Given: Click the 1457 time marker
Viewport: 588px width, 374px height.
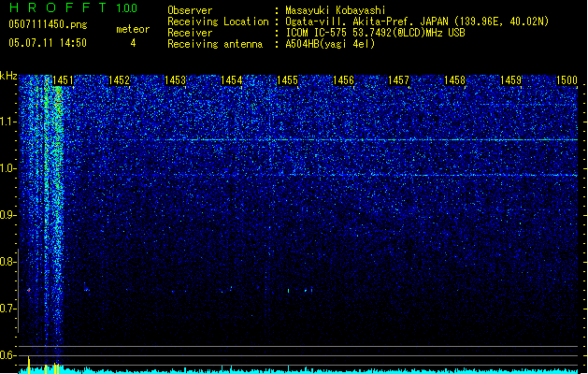Looking at the screenshot, I should pyautogui.click(x=398, y=80).
